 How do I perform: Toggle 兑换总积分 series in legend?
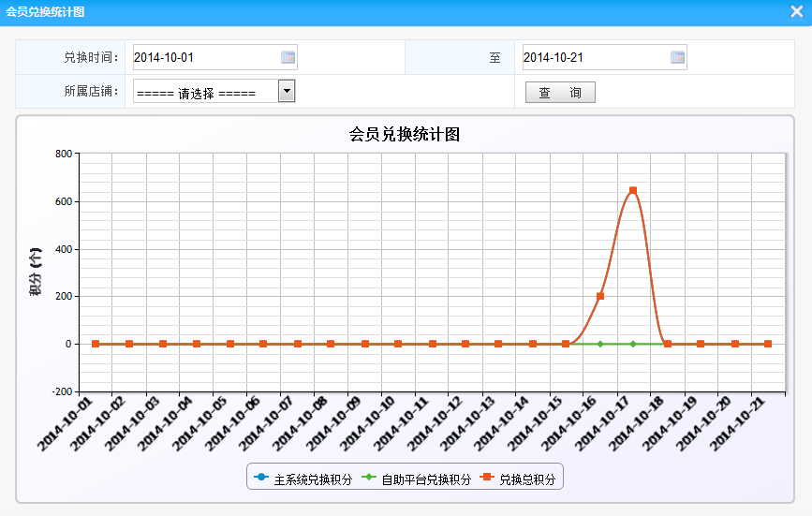coord(527,479)
